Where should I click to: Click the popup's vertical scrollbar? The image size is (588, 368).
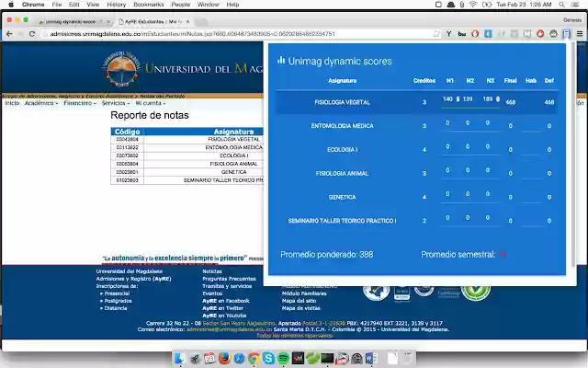pos(572,154)
